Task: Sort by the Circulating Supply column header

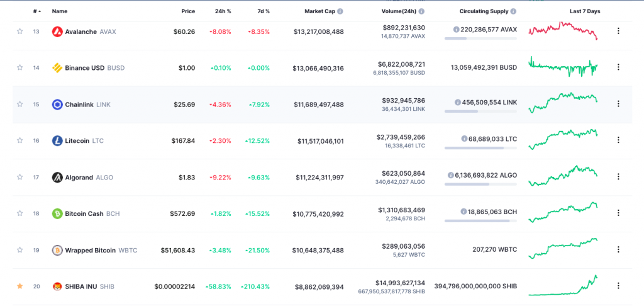Action: point(484,11)
